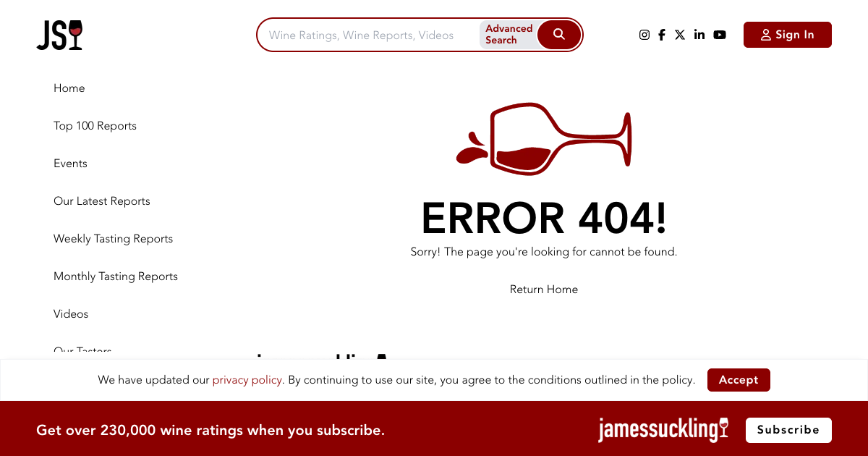The image size is (868, 456).
Task: Select Home from the sidebar menu
Action: pyautogui.click(x=69, y=88)
